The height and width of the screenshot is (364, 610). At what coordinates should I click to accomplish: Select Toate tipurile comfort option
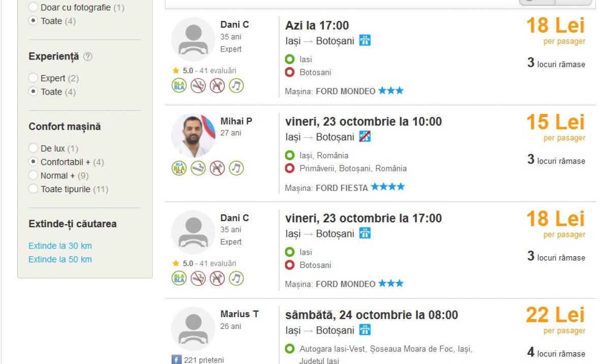(x=34, y=189)
